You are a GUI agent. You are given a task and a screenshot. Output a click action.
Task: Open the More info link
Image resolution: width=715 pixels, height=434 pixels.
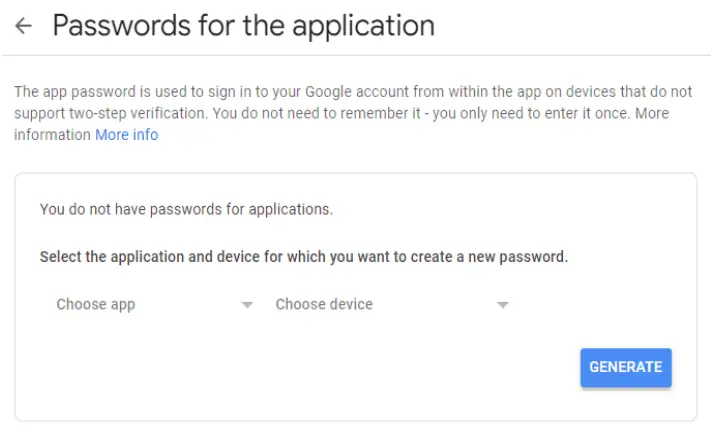pyautogui.click(x=126, y=135)
